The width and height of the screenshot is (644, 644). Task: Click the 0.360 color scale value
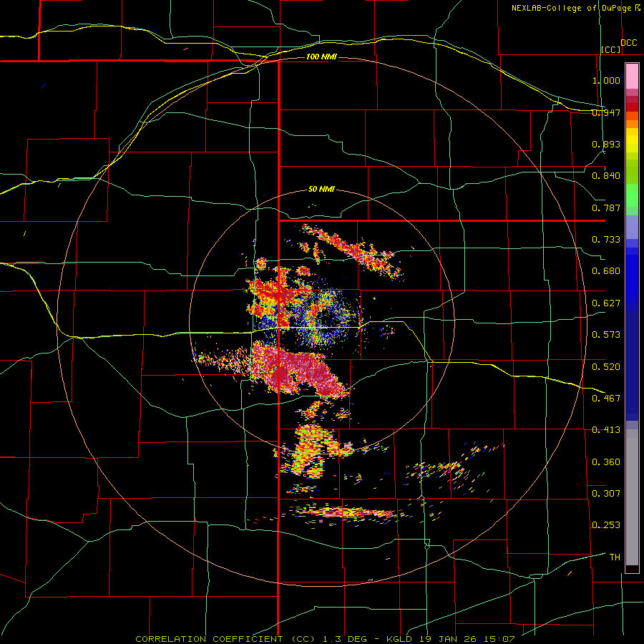[606, 462]
